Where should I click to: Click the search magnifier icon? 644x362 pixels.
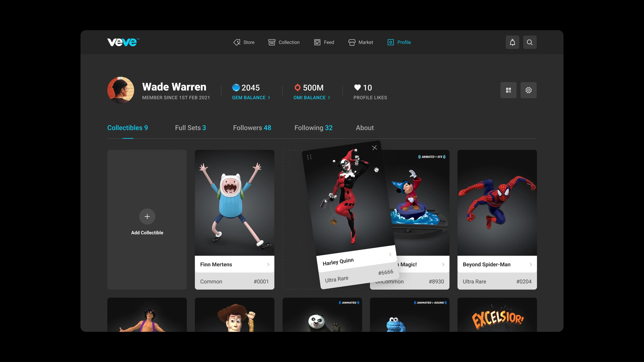[529, 42]
